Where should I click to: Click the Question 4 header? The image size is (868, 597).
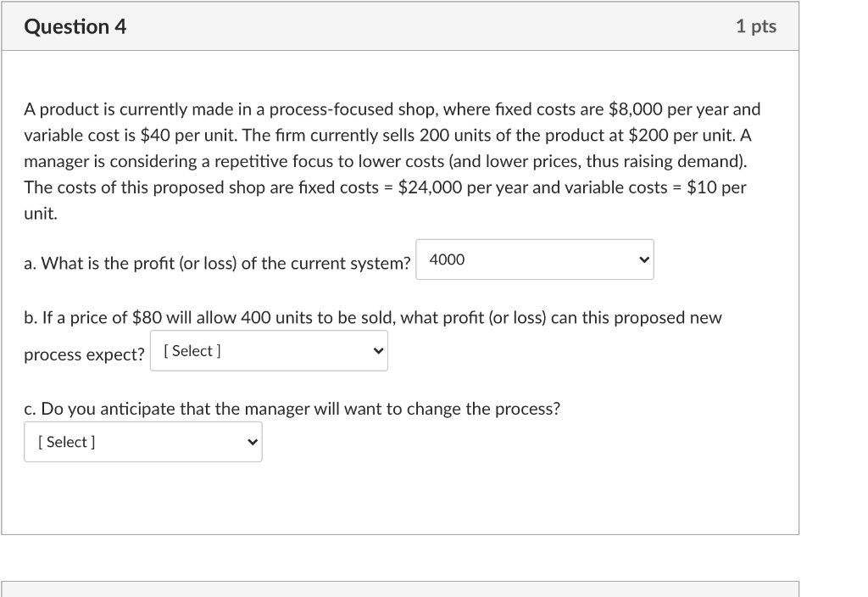tap(75, 26)
